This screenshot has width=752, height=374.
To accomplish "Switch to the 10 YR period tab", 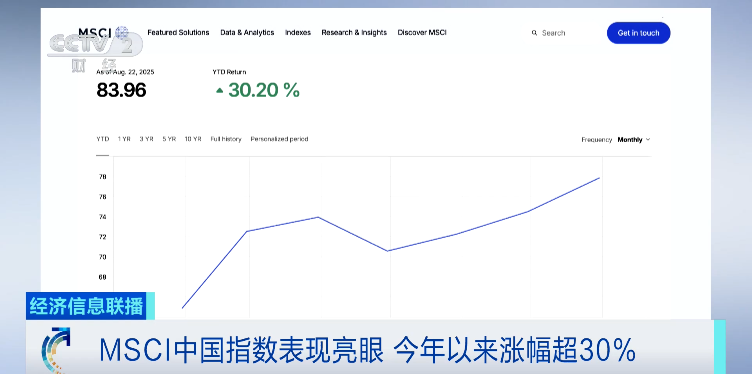I will 193,139.
